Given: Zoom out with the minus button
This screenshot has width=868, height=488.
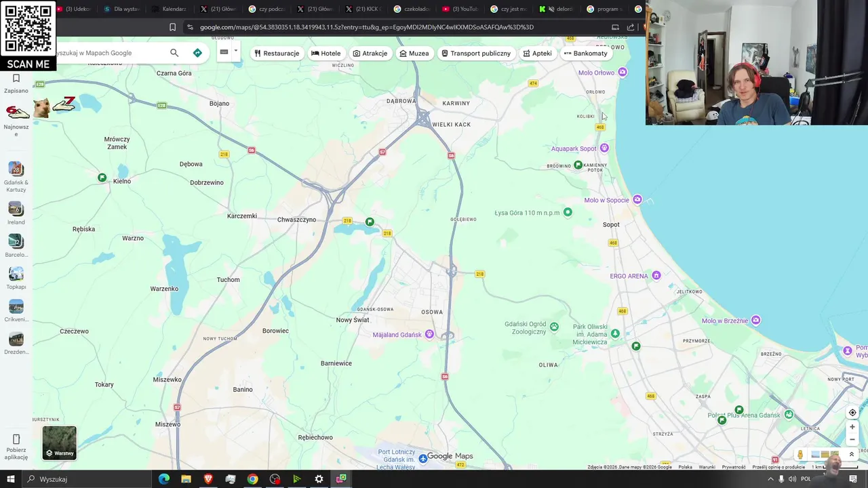Looking at the screenshot, I should pos(852,439).
